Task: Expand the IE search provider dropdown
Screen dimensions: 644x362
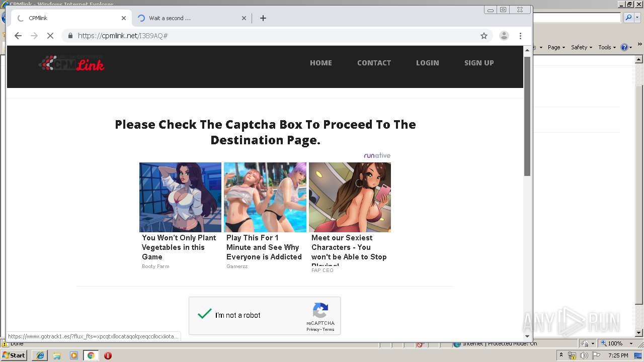Action: click(637, 18)
